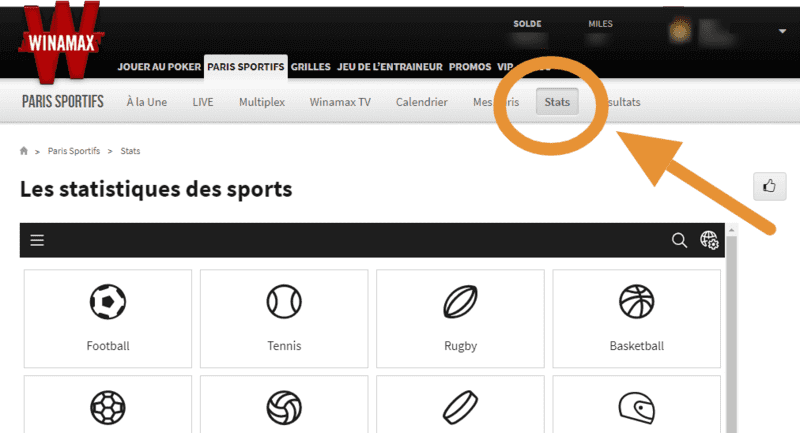The image size is (800, 433).
Task: Click 'Les statistiques des sports' heading
Action: 156,189
